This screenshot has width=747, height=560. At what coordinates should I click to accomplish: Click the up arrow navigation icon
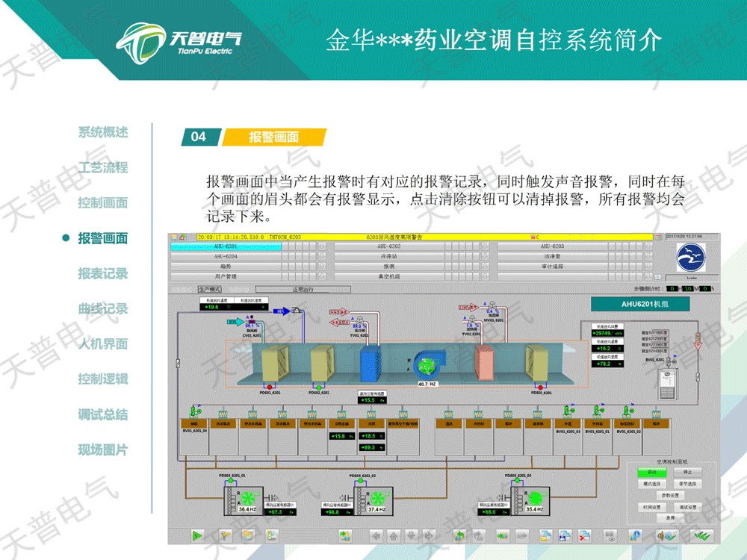[394, 536]
